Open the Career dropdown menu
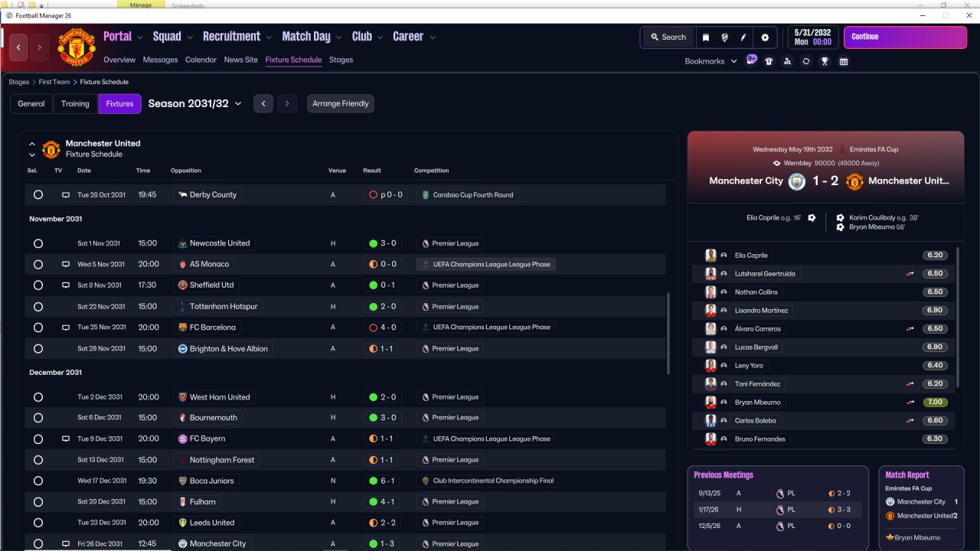Viewport: 980px width, 551px height. point(414,37)
